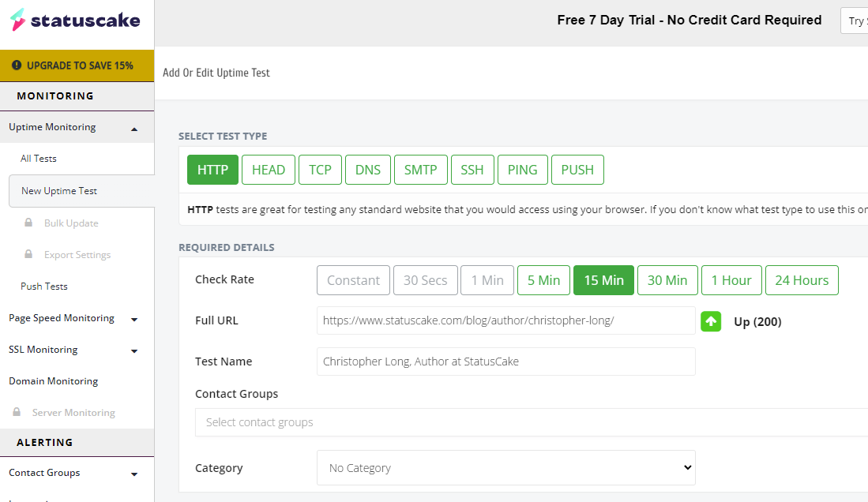Select the SSH test type
Viewport: 868px width, 502px height.
[x=472, y=170]
